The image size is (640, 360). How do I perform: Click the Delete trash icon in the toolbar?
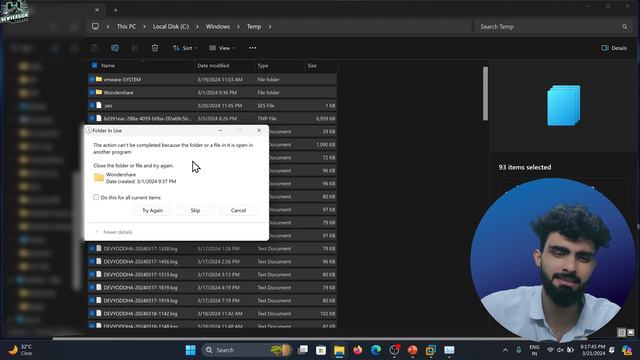pyautogui.click(x=155, y=48)
